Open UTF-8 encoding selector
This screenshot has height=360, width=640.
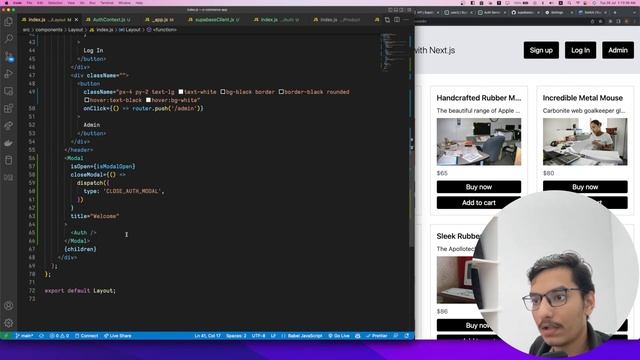[x=258, y=336]
